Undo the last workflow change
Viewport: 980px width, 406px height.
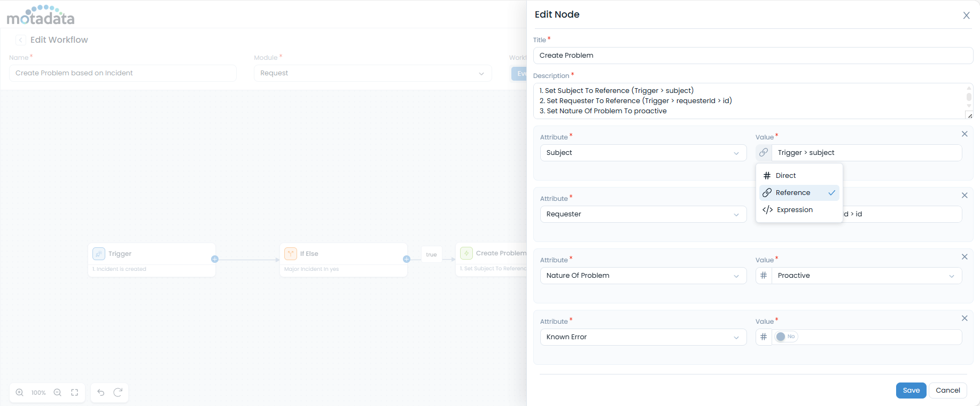coord(101,393)
